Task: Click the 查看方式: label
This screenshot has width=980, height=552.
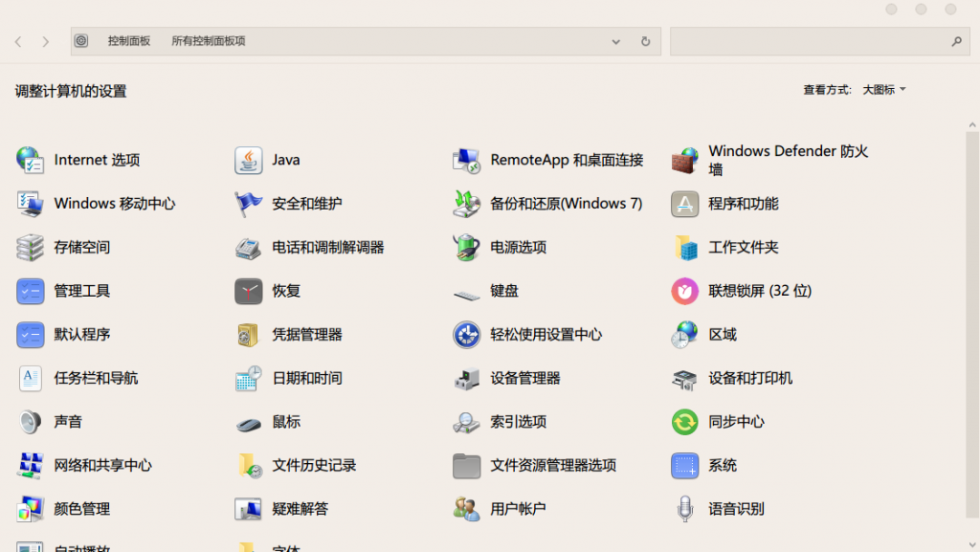Action: pyautogui.click(x=827, y=90)
